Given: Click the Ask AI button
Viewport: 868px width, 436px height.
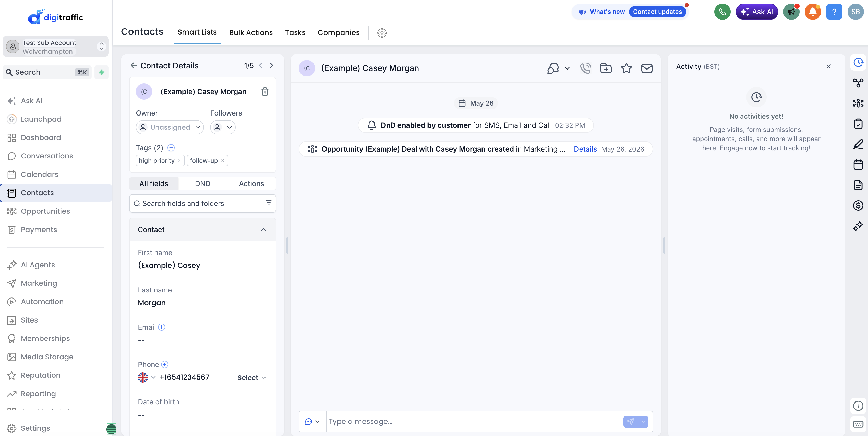Looking at the screenshot, I should [756, 12].
